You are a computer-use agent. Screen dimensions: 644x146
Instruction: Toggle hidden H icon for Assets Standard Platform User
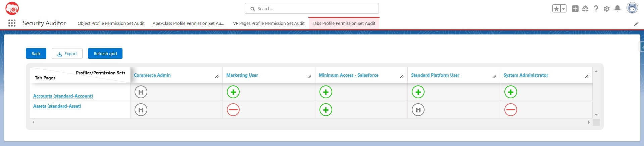418,110
